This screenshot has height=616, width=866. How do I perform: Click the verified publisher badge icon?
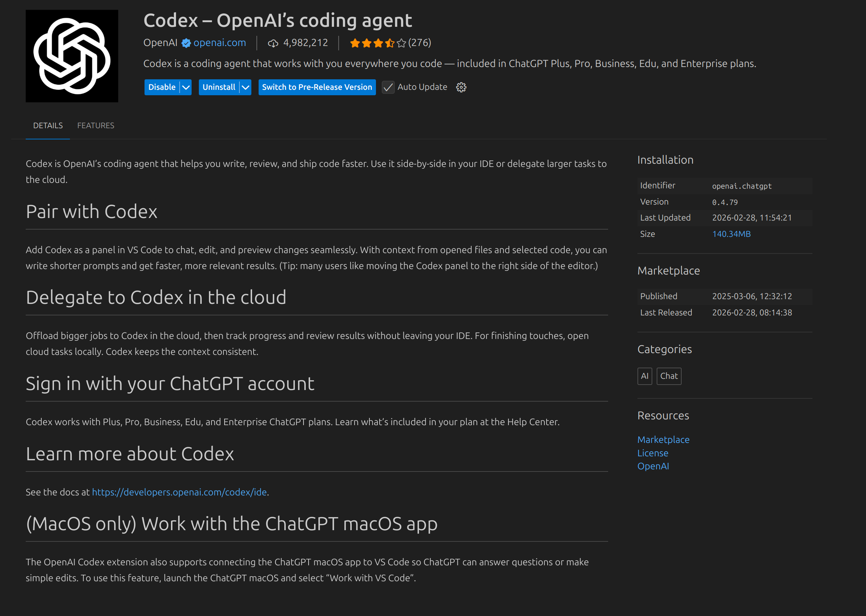click(186, 43)
